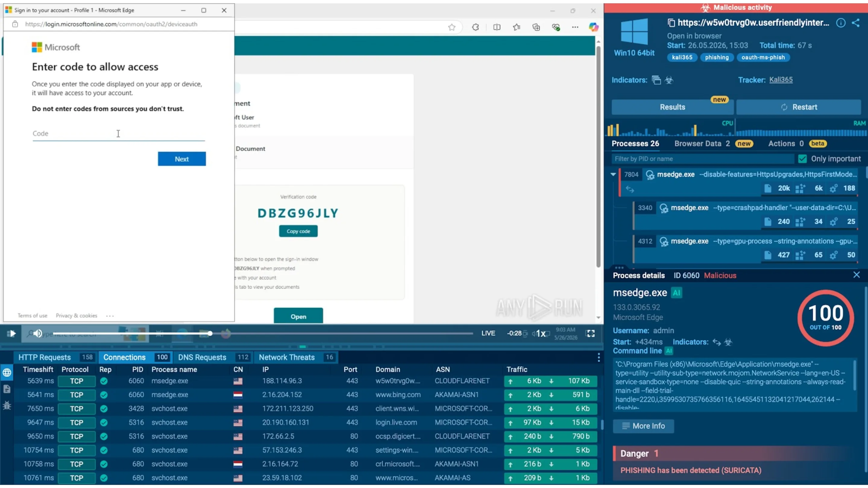Image resolution: width=868 pixels, height=488 pixels.
Task: Click the sign-in window address bar URL
Action: 111,24
